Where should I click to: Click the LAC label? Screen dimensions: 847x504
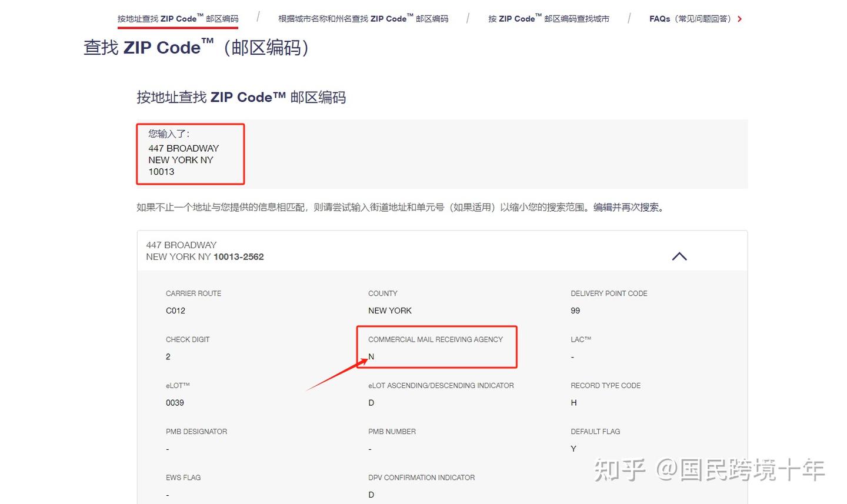tap(581, 339)
